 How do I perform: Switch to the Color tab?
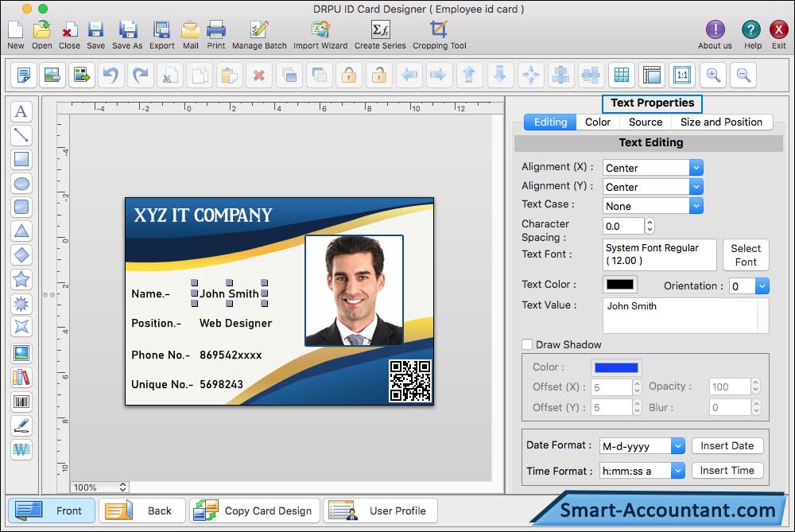point(598,122)
